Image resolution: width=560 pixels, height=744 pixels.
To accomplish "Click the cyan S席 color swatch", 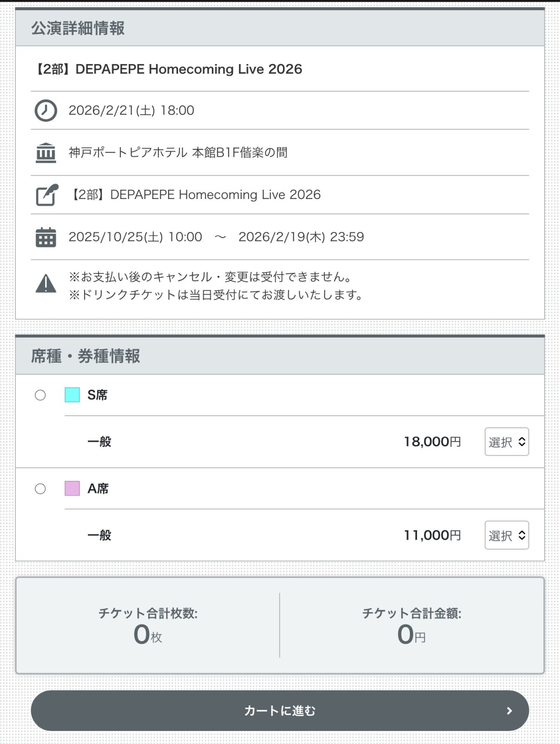I will [72, 395].
